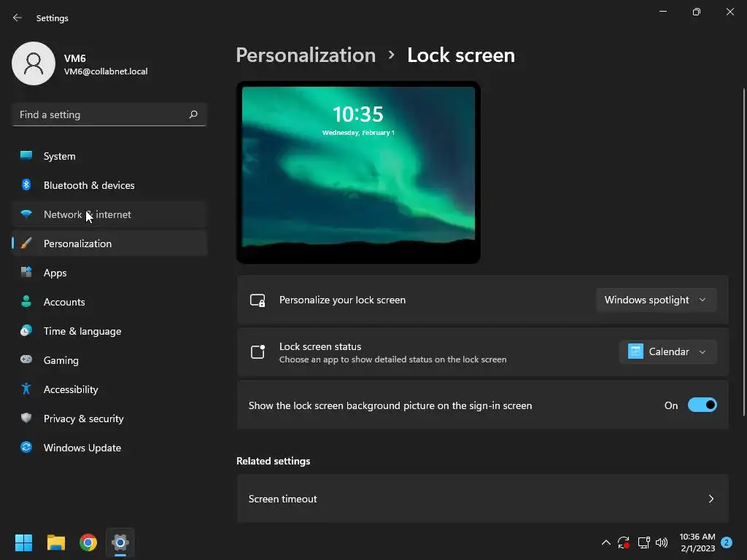Select the Apps category
Viewport: 747px width, 560px height.
pos(109,273)
